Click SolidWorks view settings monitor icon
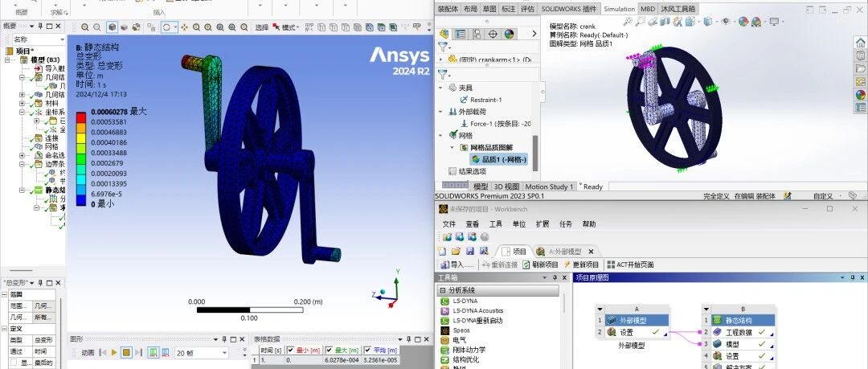The width and height of the screenshot is (868, 369). pos(774,21)
